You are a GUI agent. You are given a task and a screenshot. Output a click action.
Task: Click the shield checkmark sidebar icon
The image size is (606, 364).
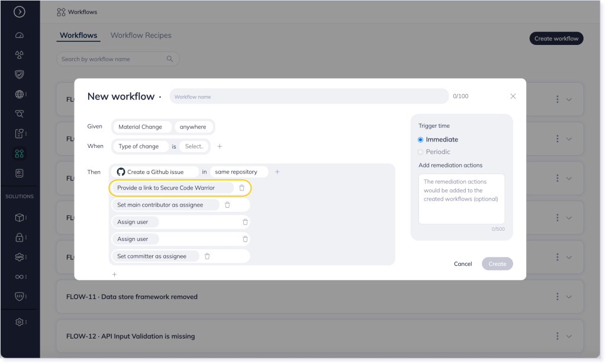click(x=20, y=74)
